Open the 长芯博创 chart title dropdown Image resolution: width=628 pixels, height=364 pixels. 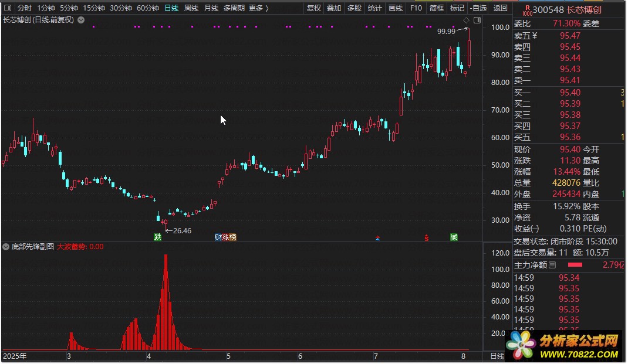pos(81,20)
